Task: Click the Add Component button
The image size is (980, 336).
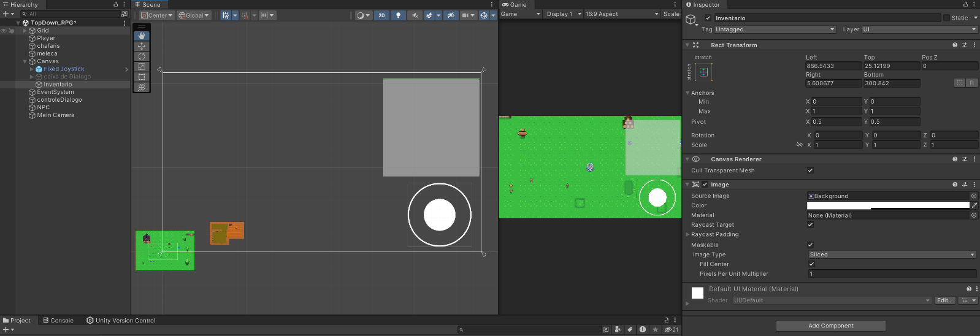Action: click(830, 326)
